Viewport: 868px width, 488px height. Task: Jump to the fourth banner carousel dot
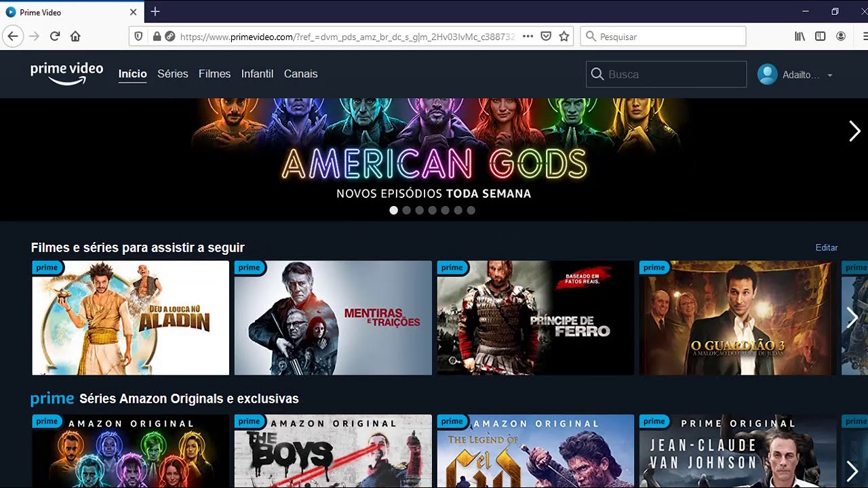[x=432, y=210]
